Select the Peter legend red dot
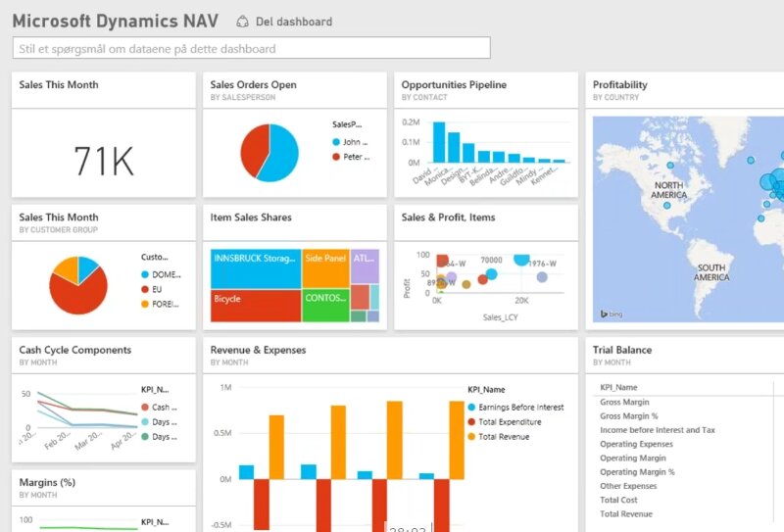784x532 pixels. click(x=336, y=157)
